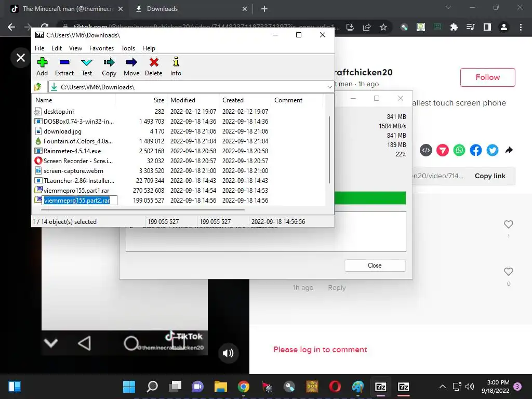Open the Favorites menu

coord(101,48)
